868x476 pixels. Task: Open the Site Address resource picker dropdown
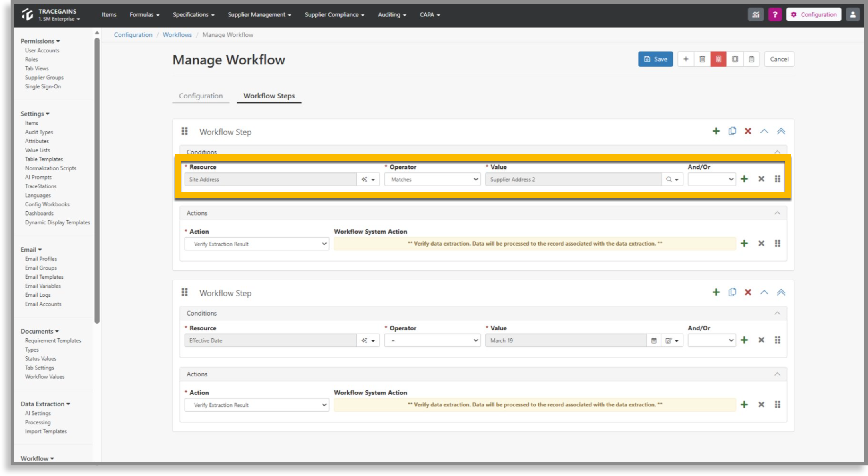pyautogui.click(x=368, y=180)
